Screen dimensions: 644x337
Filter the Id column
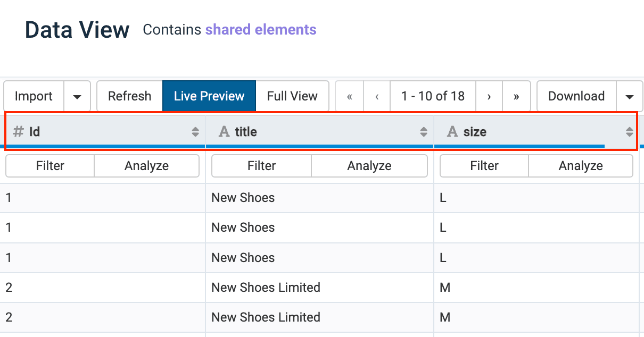point(50,166)
